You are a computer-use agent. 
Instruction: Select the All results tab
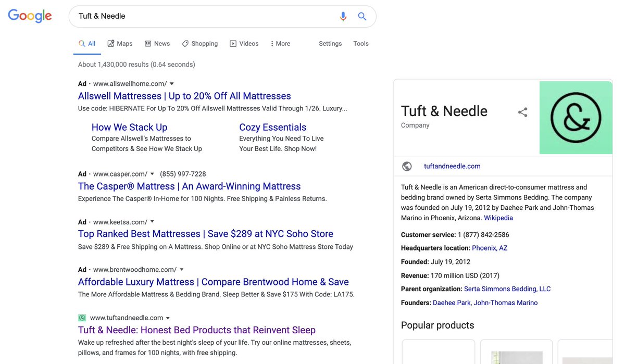coord(87,44)
